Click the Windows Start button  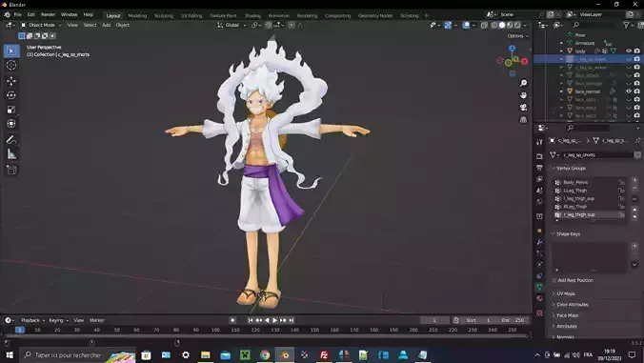coord(9,354)
